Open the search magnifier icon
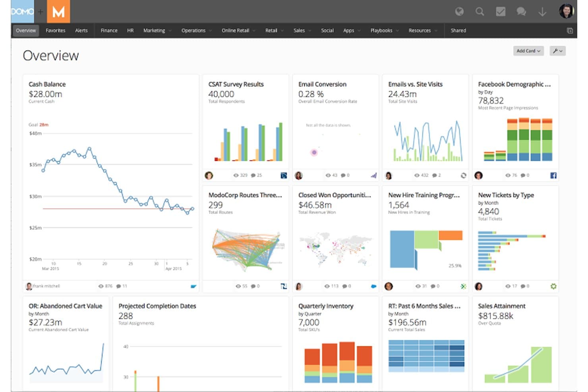588x392 pixels. tap(480, 12)
